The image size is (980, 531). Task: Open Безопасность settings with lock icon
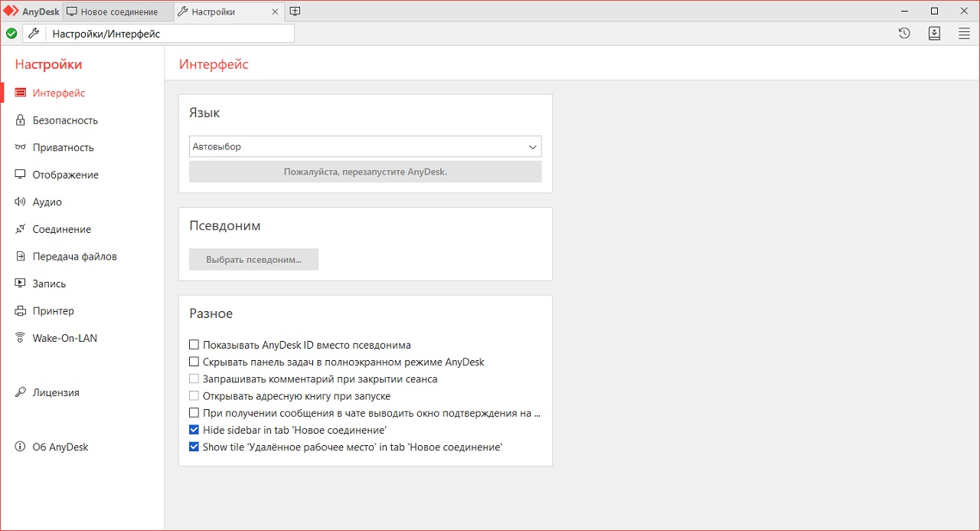click(x=65, y=120)
